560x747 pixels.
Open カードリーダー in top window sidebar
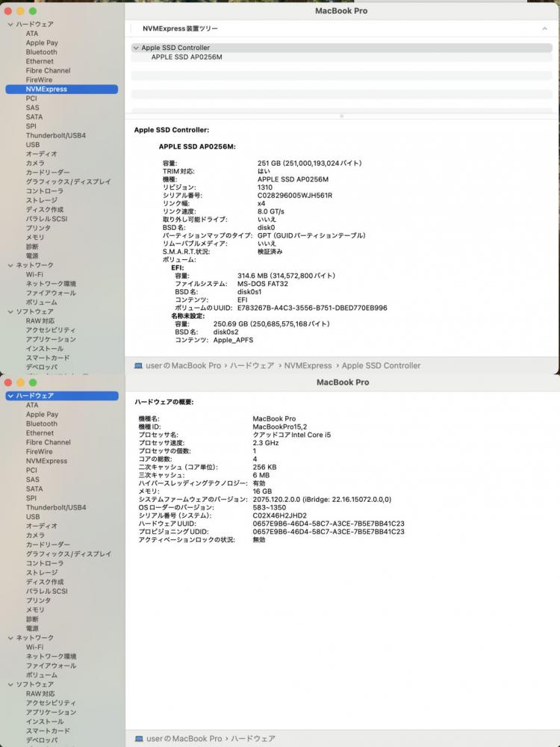48,173
